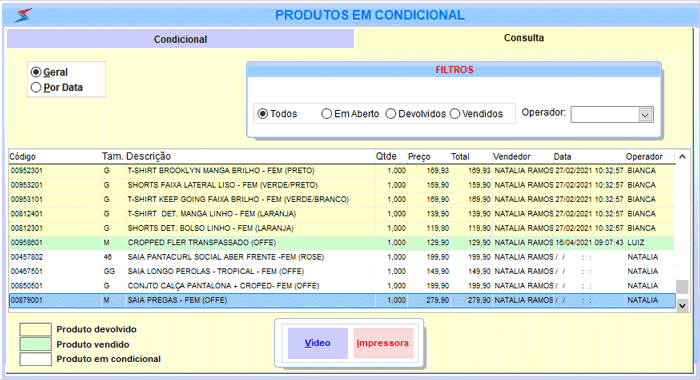The image size is (700, 380).
Task: Switch to the Consulta tab
Action: pyautogui.click(x=524, y=38)
